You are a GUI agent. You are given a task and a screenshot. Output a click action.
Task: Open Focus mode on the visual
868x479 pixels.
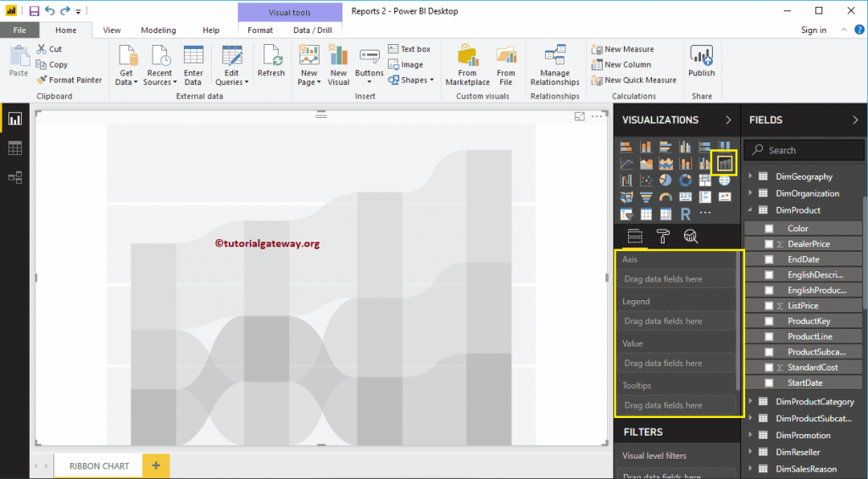coord(580,116)
